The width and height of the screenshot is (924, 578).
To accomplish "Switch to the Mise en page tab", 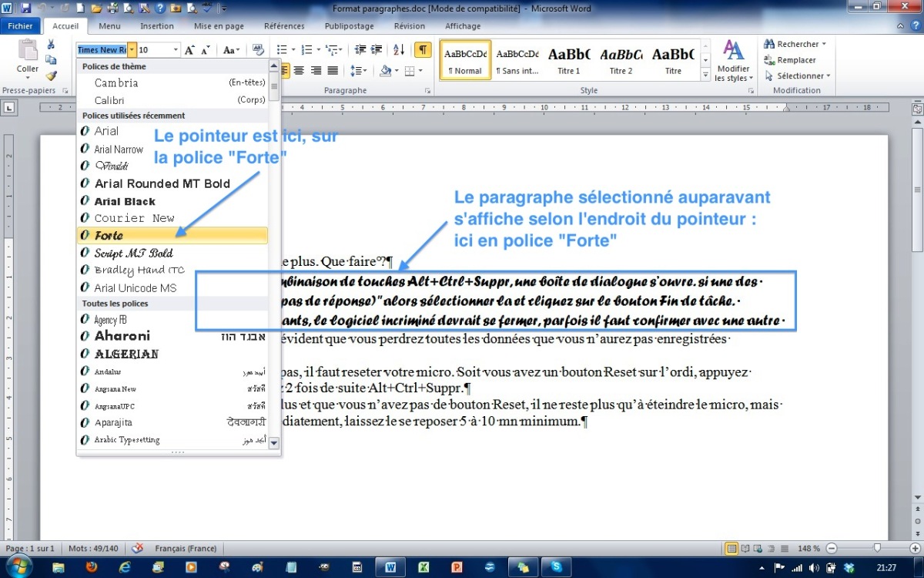I will [x=219, y=26].
